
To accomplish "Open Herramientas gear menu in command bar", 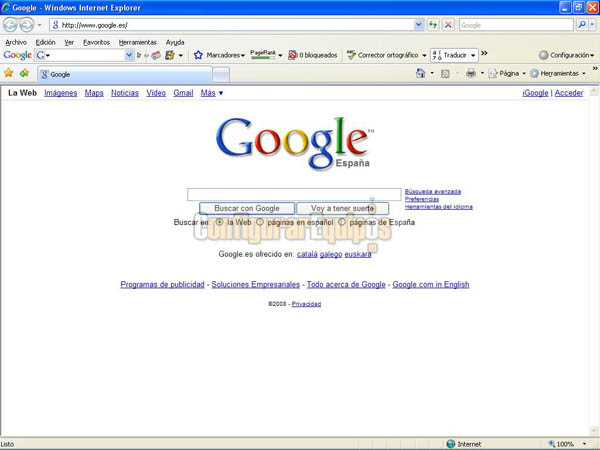I will 558,73.
